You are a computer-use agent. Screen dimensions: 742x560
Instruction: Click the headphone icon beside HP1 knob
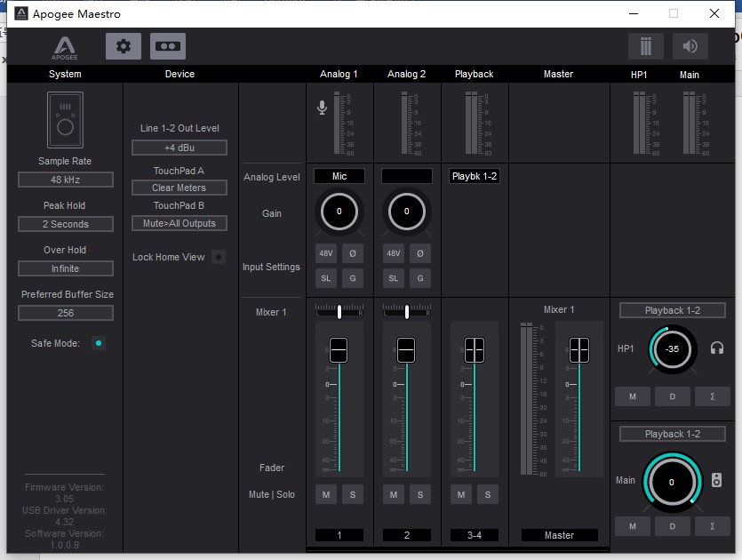point(715,348)
